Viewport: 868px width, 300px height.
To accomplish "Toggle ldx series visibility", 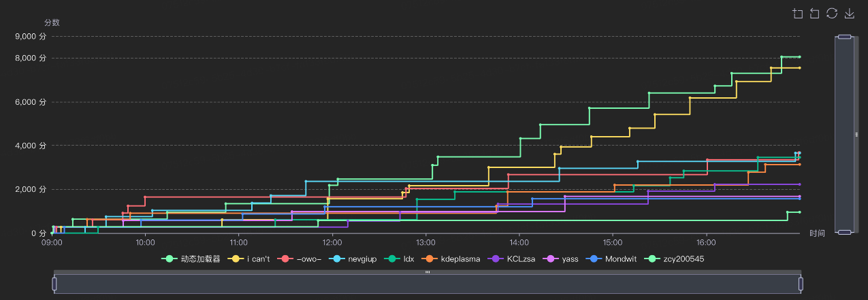I will point(400,259).
